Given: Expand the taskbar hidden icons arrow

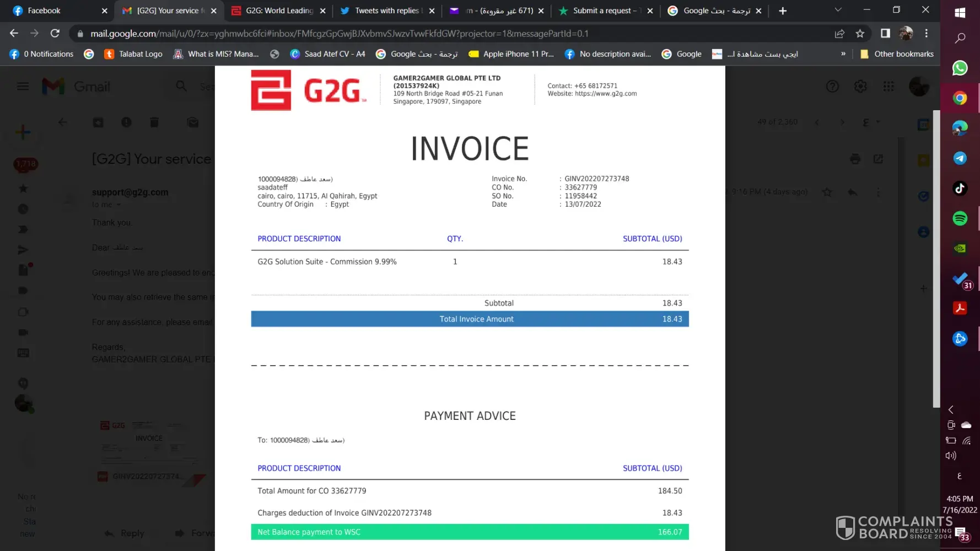Looking at the screenshot, I should click(951, 409).
